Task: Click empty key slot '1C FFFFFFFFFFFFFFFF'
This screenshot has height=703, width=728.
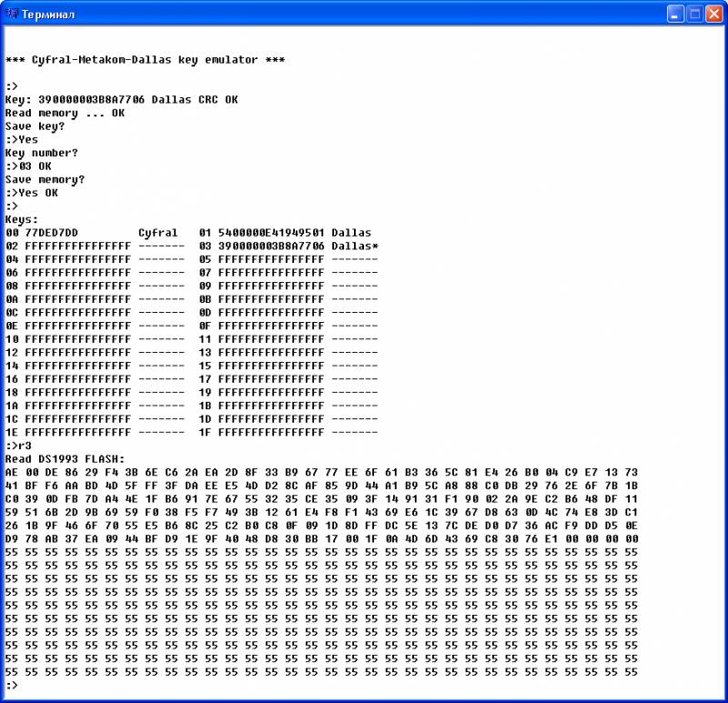Action: click(x=68, y=419)
